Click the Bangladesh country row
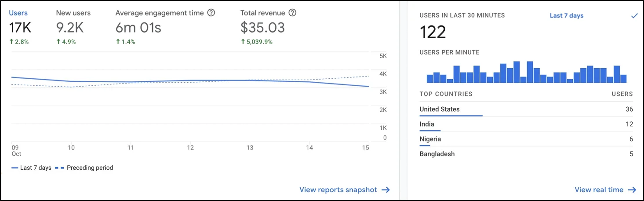The height and width of the screenshot is (201, 644). (x=437, y=154)
